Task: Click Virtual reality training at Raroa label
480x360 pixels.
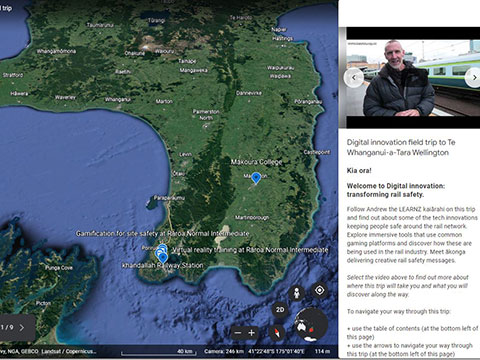Action: 250,250
